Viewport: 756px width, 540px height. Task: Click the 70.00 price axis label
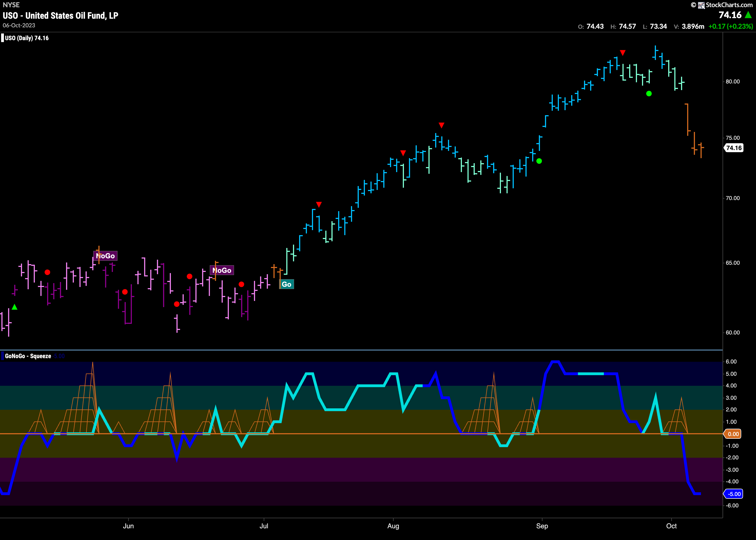pyautogui.click(x=733, y=198)
